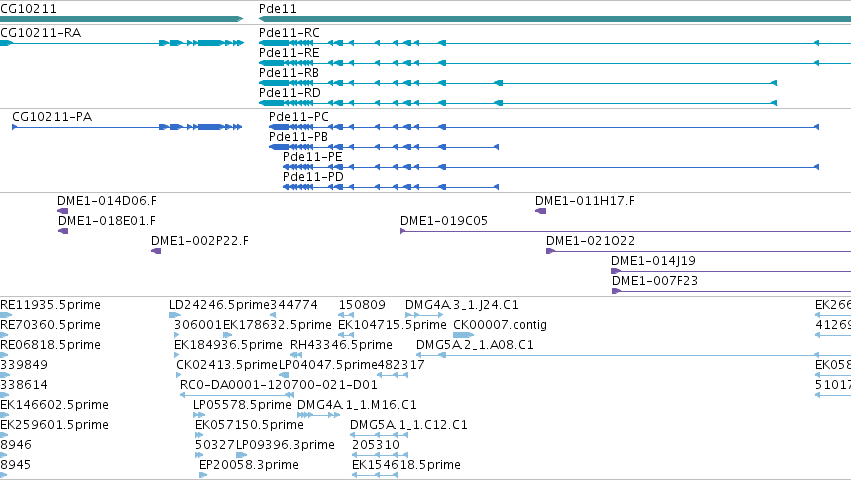Click the LP04047.5prime EST label
The height and width of the screenshot is (480, 851).
pyautogui.click(x=328, y=365)
